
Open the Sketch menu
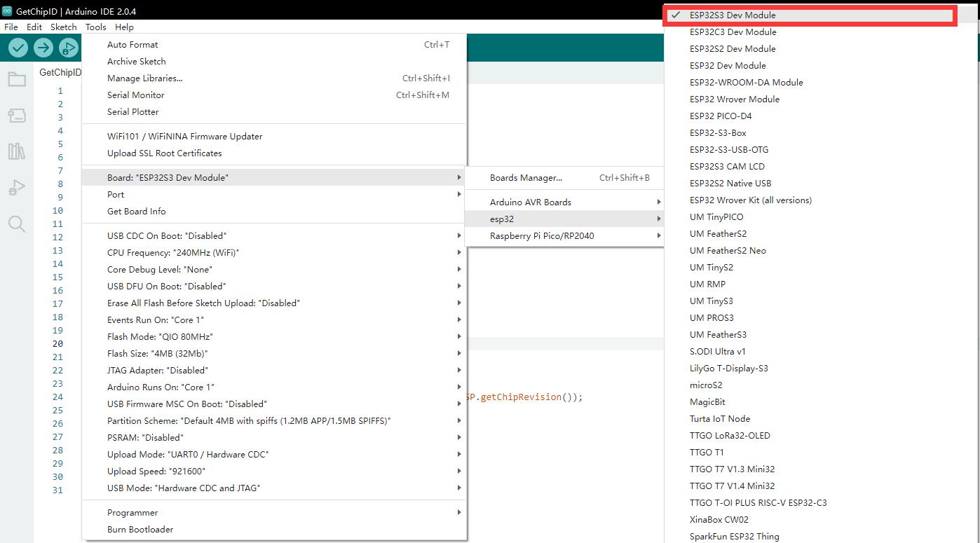tap(63, 27)
